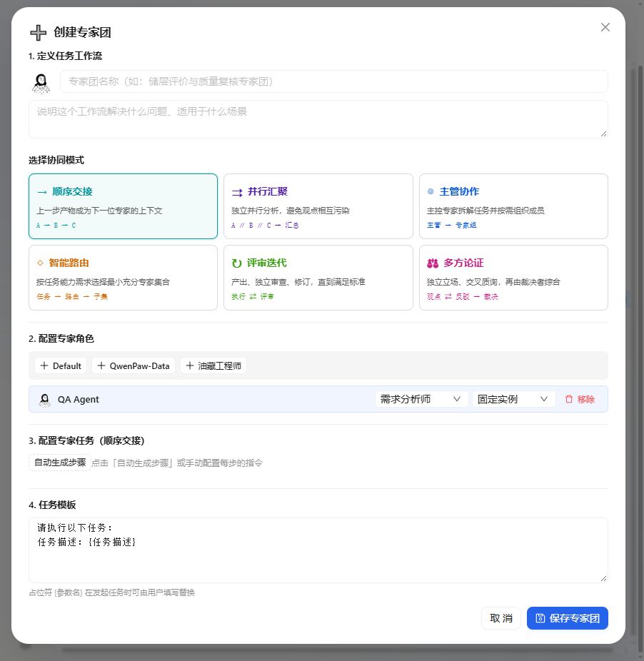
Task: Select the 顺序交接 collaboration mode card
Action: [123, 206]
